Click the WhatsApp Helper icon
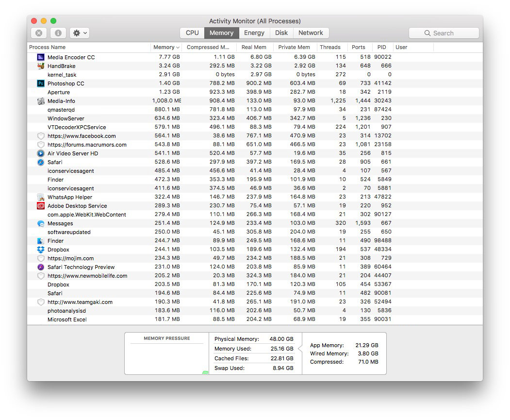This screenshot has height=420, width=510. click(x=41, y=197)
